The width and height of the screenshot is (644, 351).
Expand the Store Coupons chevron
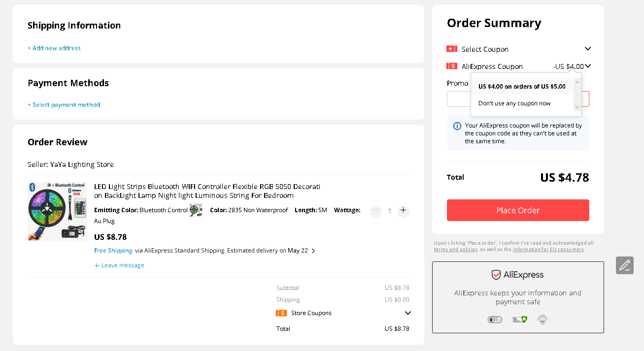pyautogui.click(x=407, y=313)
